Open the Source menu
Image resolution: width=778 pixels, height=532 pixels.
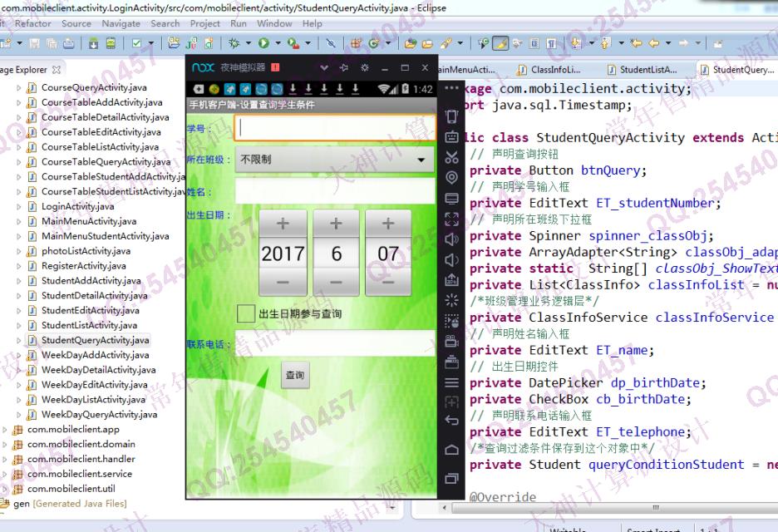[x=76, y=23]
